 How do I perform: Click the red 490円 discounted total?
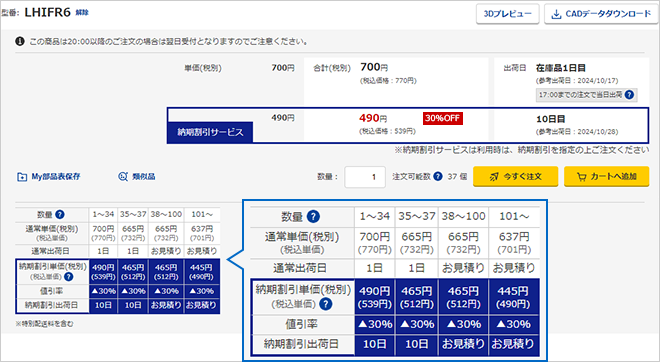[373, 118]
